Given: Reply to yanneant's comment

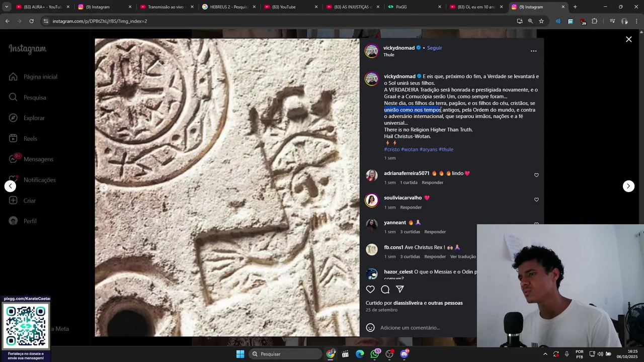Looking at the screenshot, I should [x=435, y=232].
